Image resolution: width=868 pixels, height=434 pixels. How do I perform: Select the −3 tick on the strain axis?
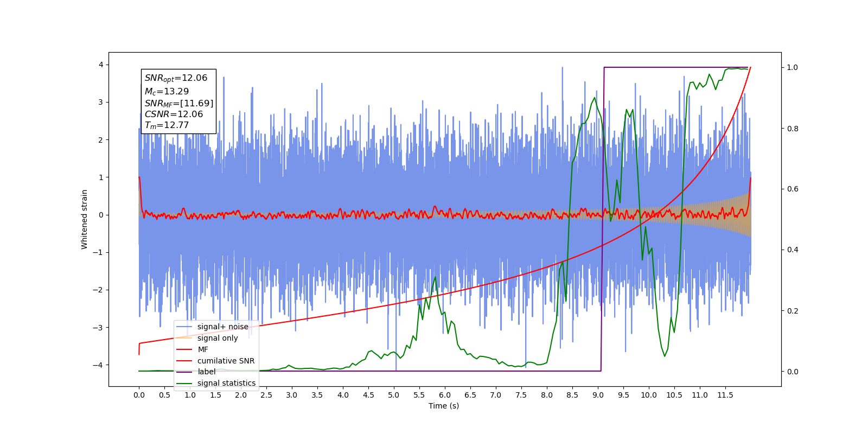click(98, 327)
